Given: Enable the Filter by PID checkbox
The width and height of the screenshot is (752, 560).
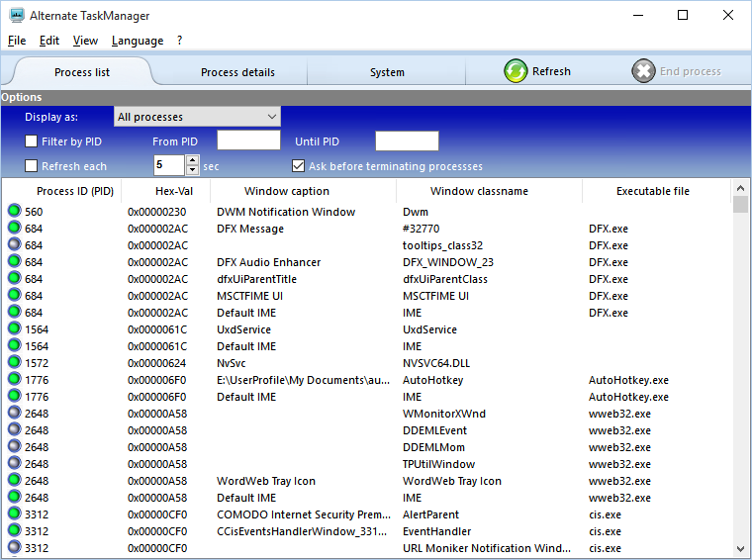Looking at the screenshot, I should pyautogui.click(x=32, y=140).
